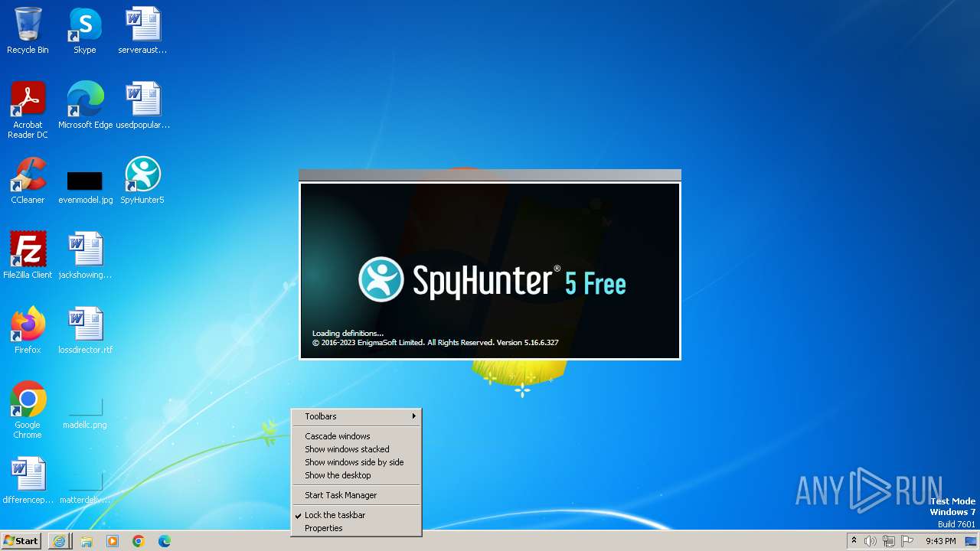Choose Show windows stacked
This screenshot has width=980, height=551.
[356, 449]
